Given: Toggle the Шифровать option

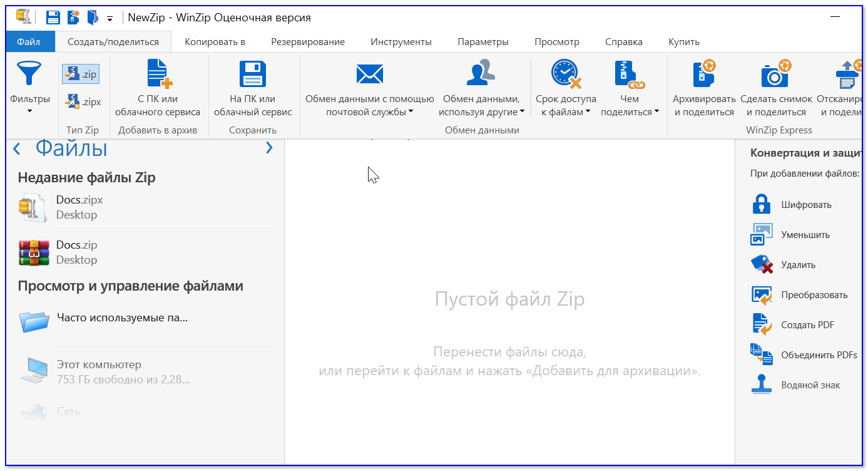Looking at the screenshot, I should pyautogui.click(x=805, y=205).
